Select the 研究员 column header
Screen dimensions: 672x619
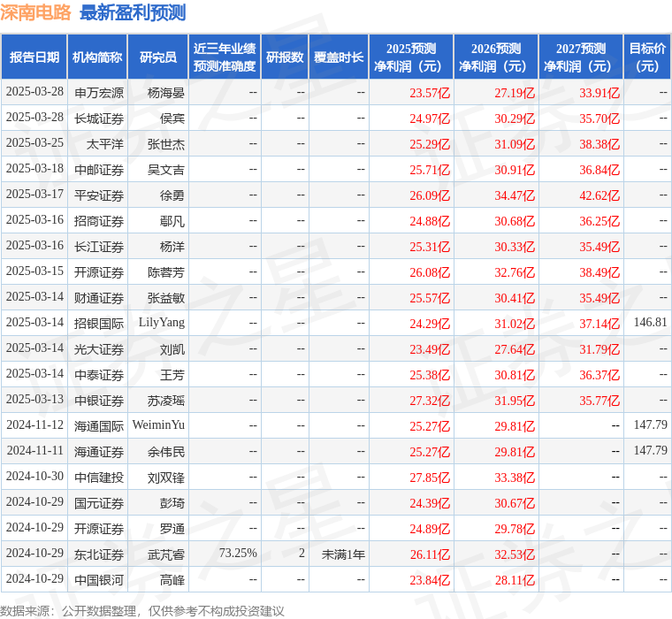pos(158,57)
